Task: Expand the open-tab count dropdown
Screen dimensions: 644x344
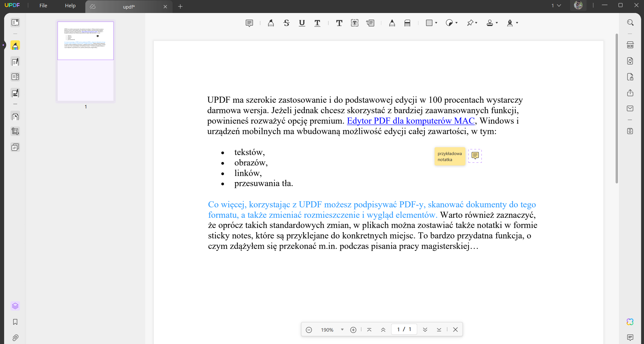Action: (556, 5)
